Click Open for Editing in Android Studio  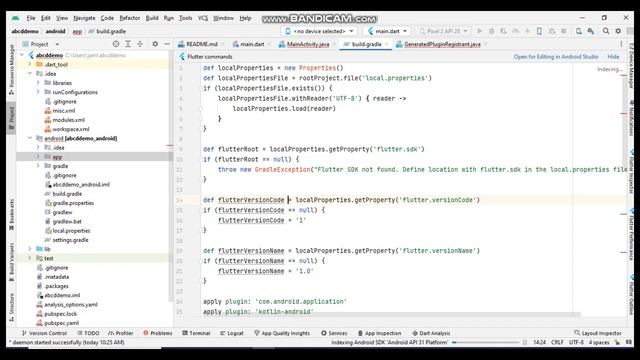click(x=556, y=57)
